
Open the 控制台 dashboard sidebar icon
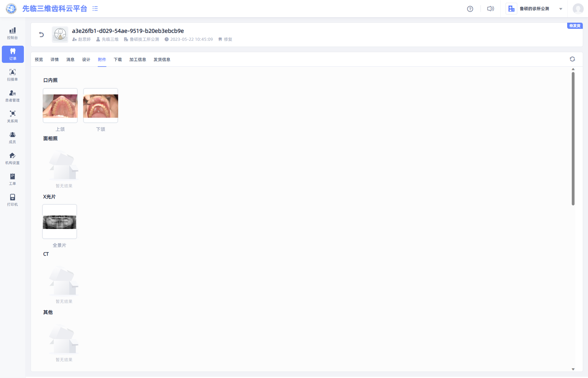[x=13, y=33]
